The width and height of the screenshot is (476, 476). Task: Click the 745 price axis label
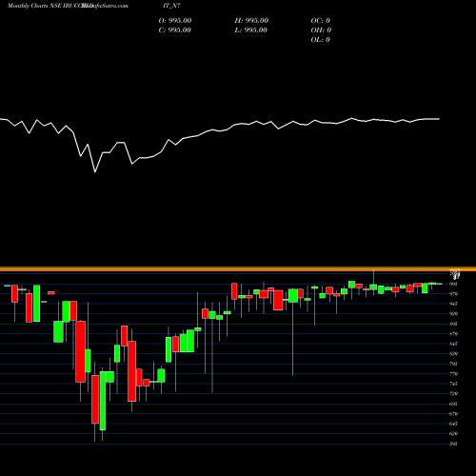click(454, 384)
